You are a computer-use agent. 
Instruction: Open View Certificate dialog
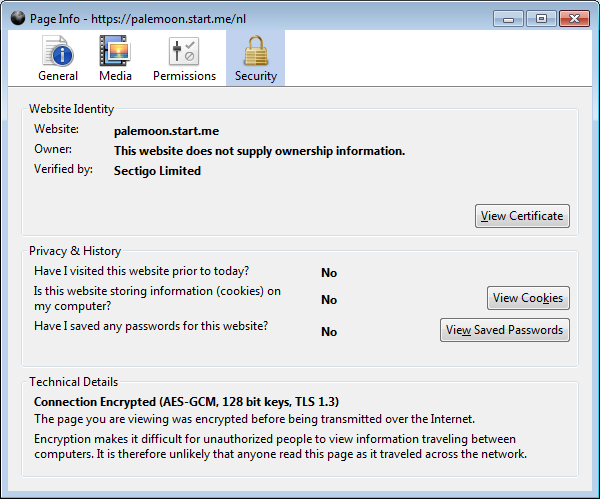522,216
